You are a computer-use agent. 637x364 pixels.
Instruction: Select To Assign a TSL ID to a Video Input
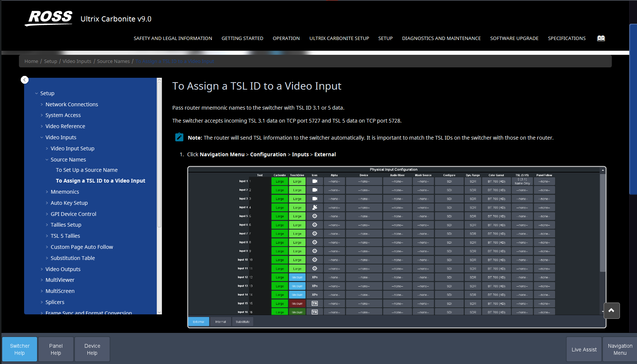[100, 181]
